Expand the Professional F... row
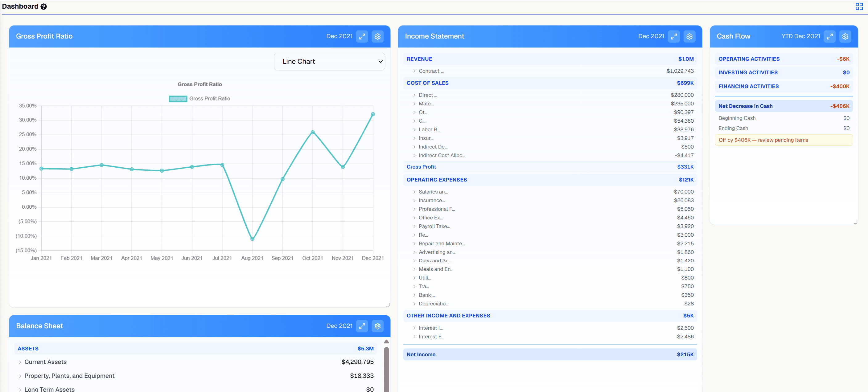This screenshot has height=392, width=868. click(414, 209)
